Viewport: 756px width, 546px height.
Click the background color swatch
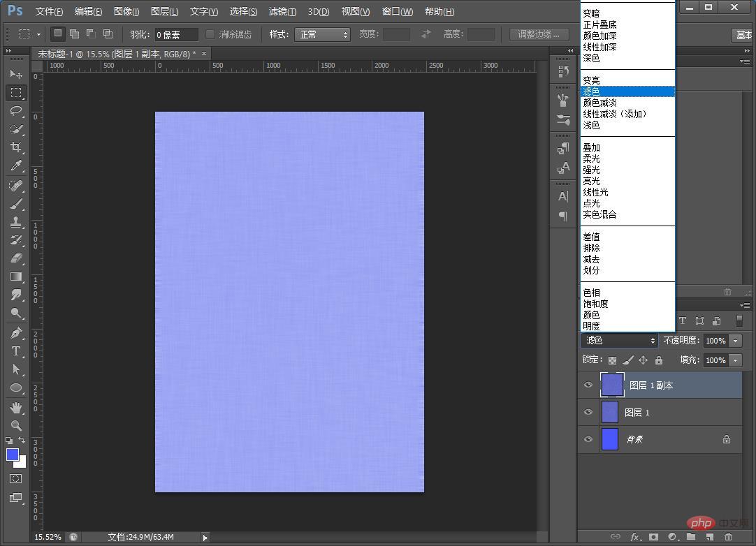(x=22, y=464)
